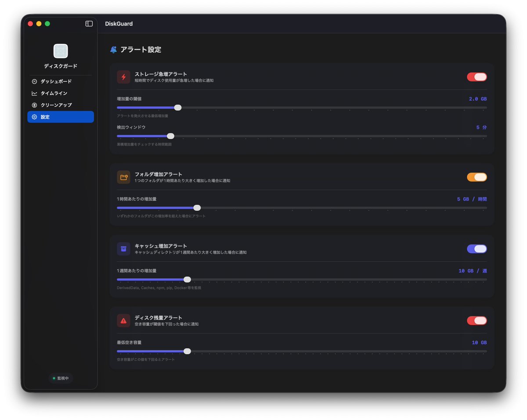Click the DiskGuard title bar text
The height and width of the screenshot is (420, 527).
point(119,24)
